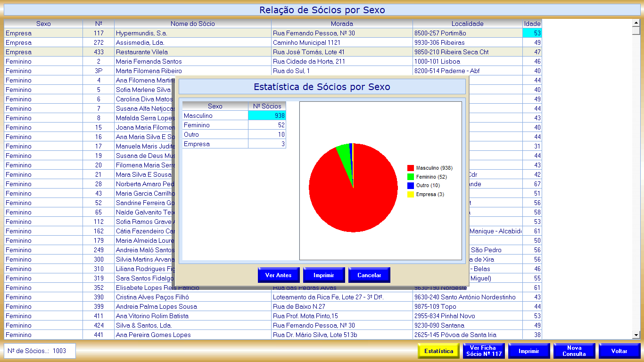644x362 pixels.
Task: Start a Nova Consulta
Action: point(574,351)
